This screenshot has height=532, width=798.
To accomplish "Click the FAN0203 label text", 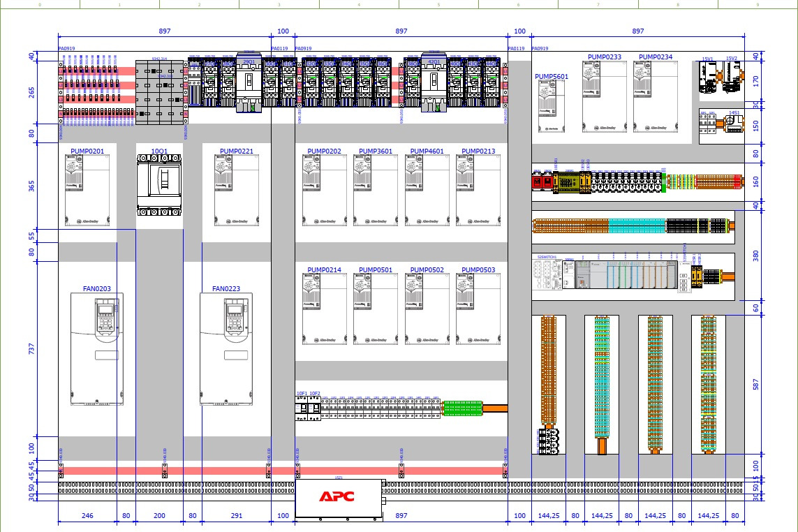I will pyautogui.click(x=97, y=288).
